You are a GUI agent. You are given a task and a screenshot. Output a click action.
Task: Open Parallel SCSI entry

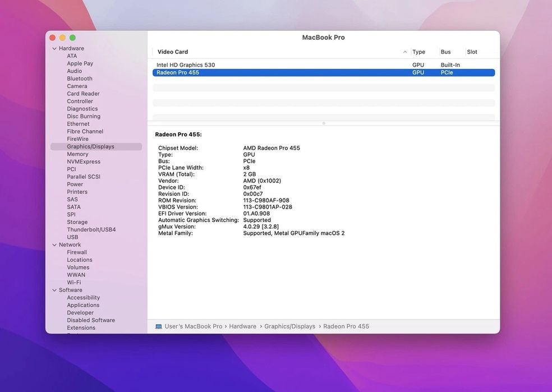[x=84, y=177]
